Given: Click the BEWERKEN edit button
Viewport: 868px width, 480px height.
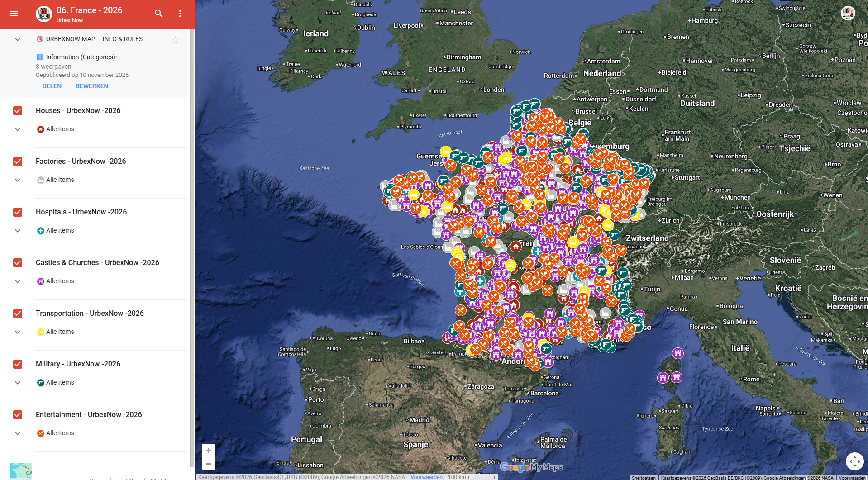Looking at the screenshot, I should (x=92, y=86).
